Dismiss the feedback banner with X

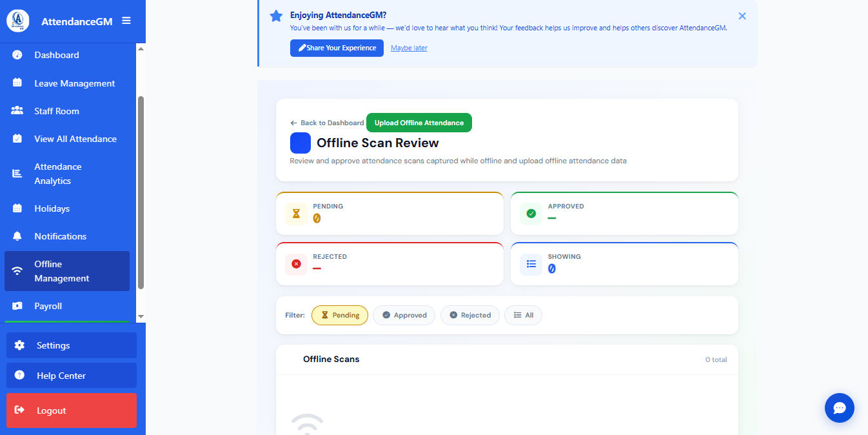[x=742, y=16]
